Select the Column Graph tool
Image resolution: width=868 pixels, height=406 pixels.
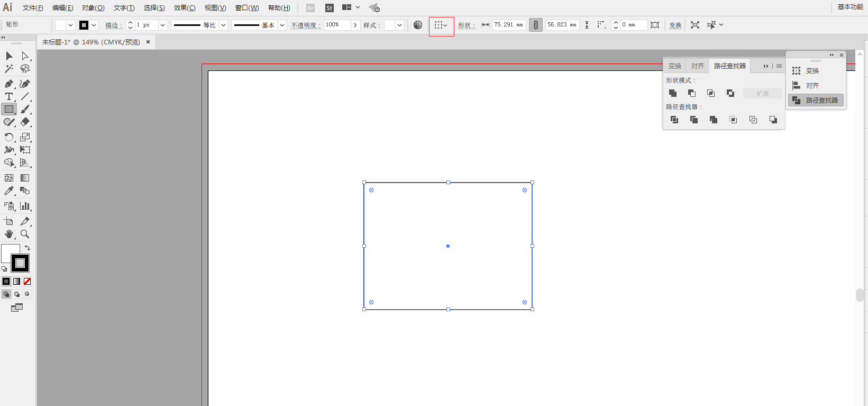[x=25, y=206]
